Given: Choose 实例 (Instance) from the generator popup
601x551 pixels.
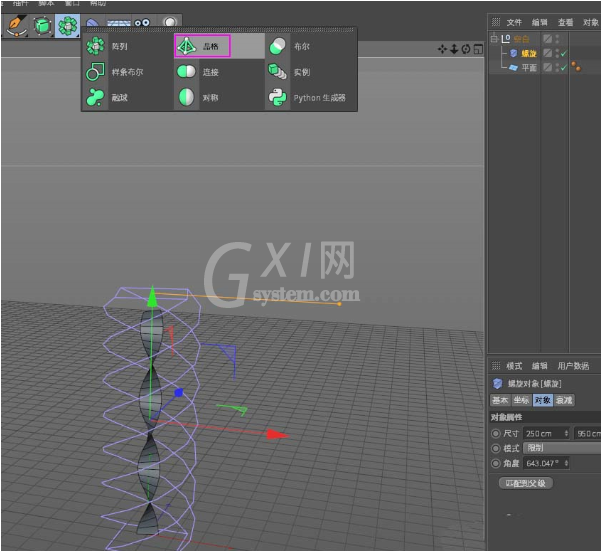Looking at the screenshot, I should point(310,72).
